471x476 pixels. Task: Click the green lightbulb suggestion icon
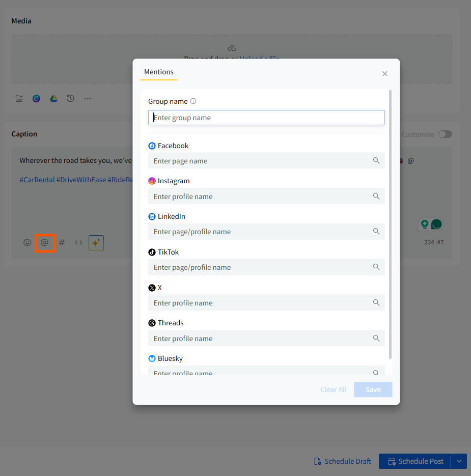point(425,224)
